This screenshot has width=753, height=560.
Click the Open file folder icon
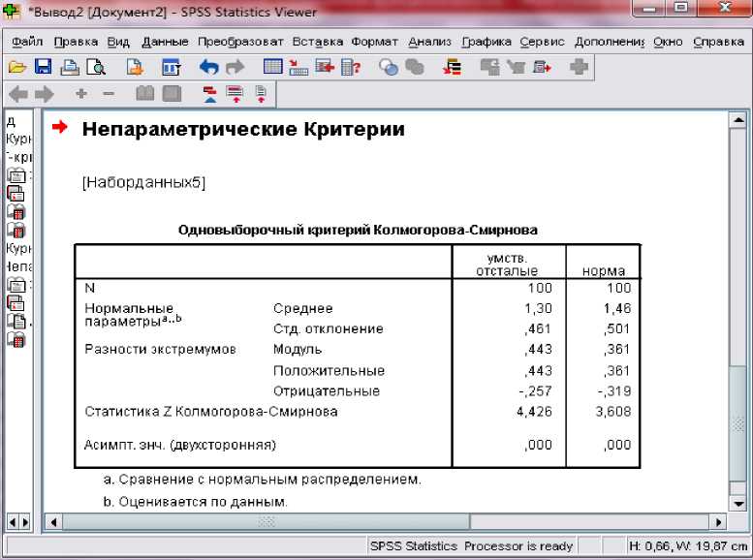[x=16, y=67]
